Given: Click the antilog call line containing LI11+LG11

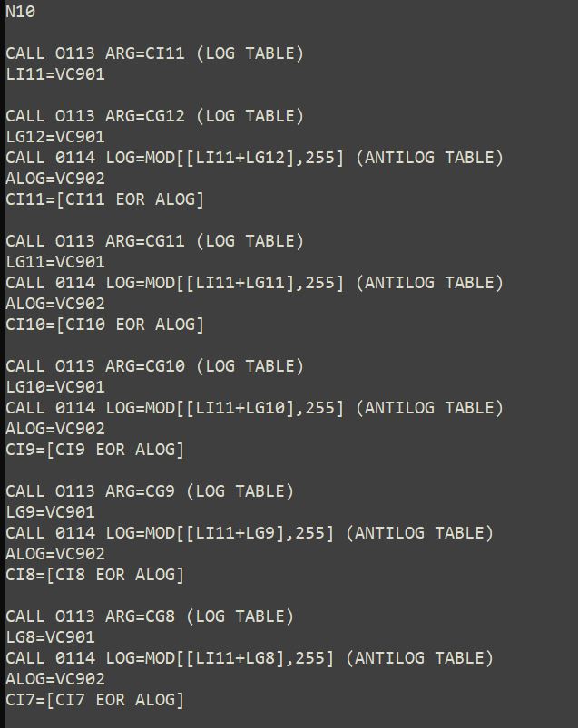Looking at the screenshot, I should point(254,283).
